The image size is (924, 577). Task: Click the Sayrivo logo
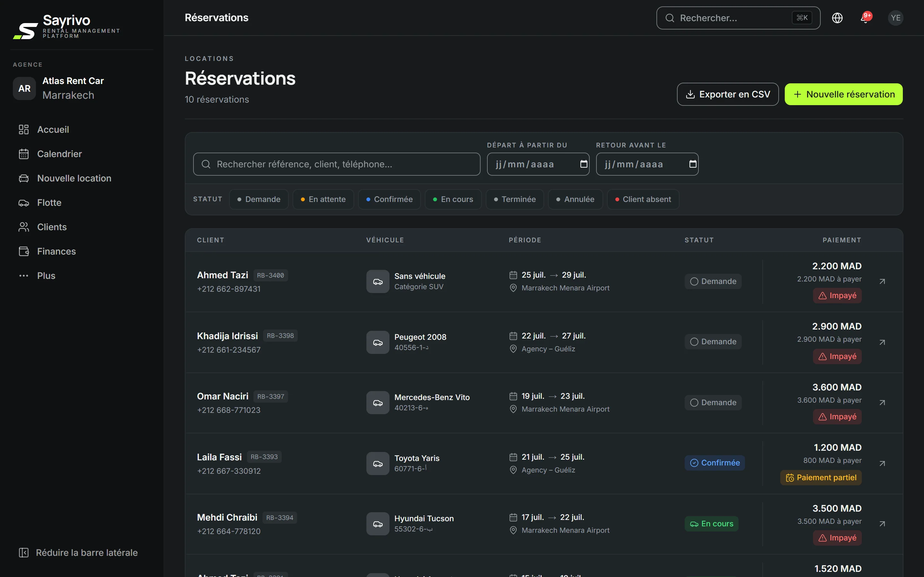pos(67,26)
